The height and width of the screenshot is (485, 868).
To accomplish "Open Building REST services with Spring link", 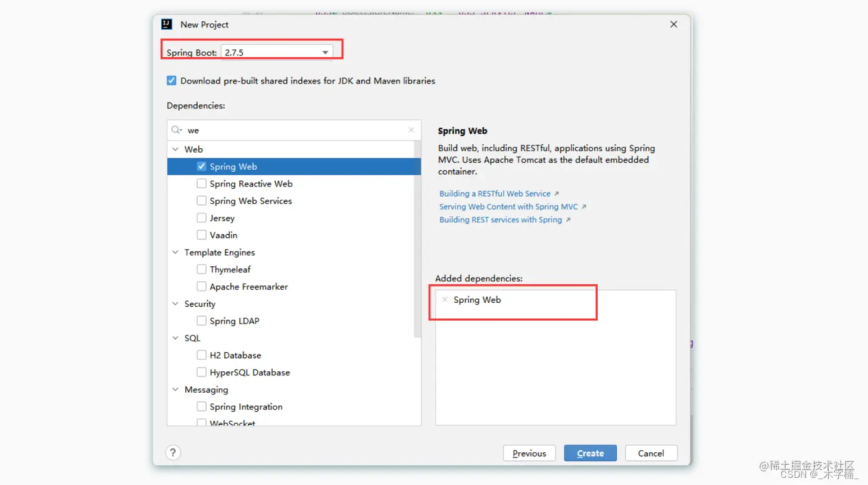I will (x=501, y=220).
